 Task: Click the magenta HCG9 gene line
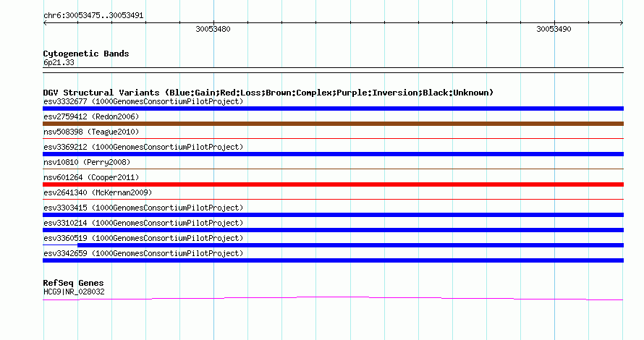333,298
